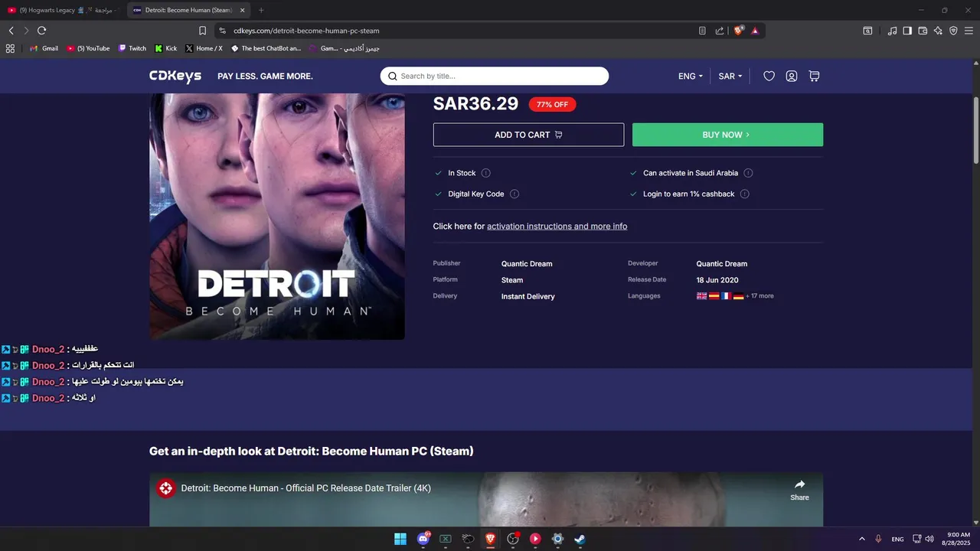Open a new browser tab
The image size is (980, 551).
tap(261, 10)
